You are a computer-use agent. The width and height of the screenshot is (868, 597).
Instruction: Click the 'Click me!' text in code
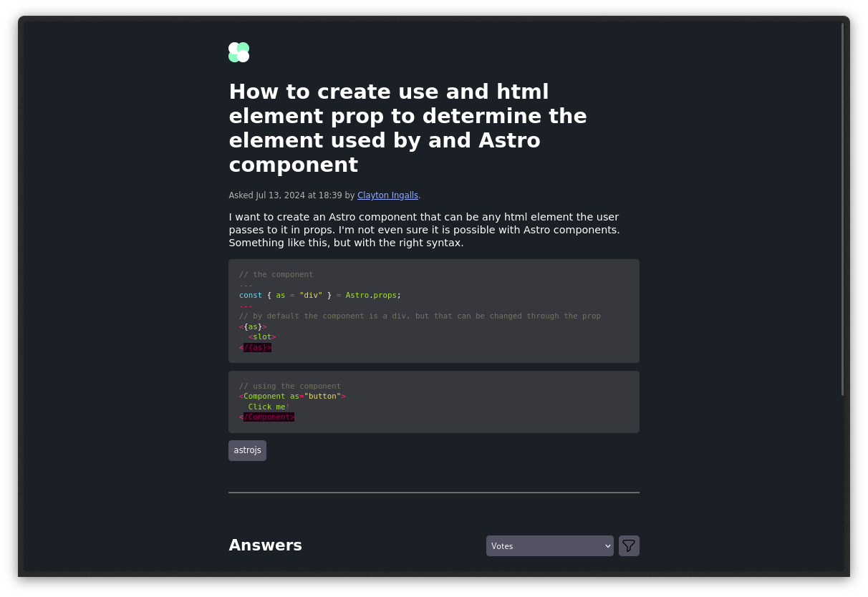pyautogui.click(x=268, y=407)
